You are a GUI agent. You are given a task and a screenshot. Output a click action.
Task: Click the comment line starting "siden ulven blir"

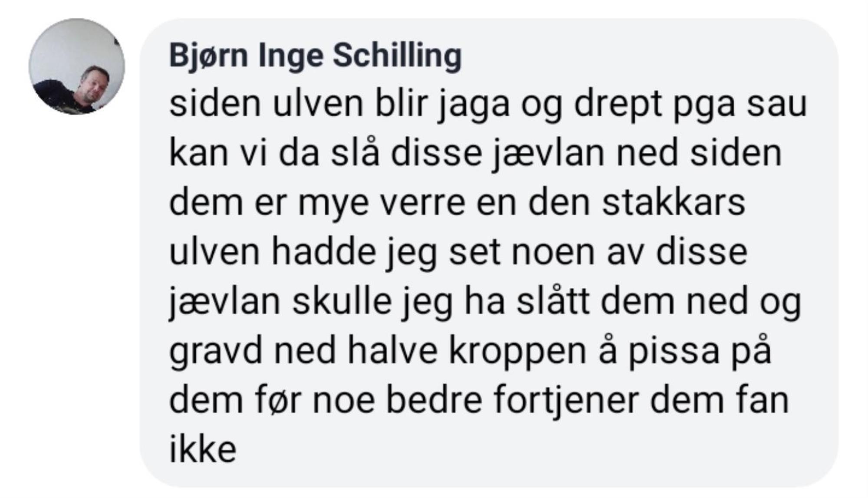point(488,106)
